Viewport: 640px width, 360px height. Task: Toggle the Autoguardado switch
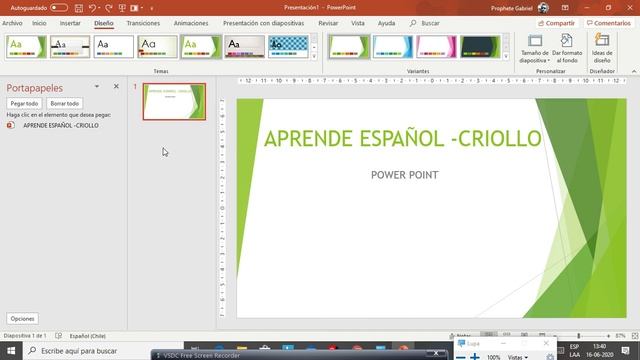59,8
